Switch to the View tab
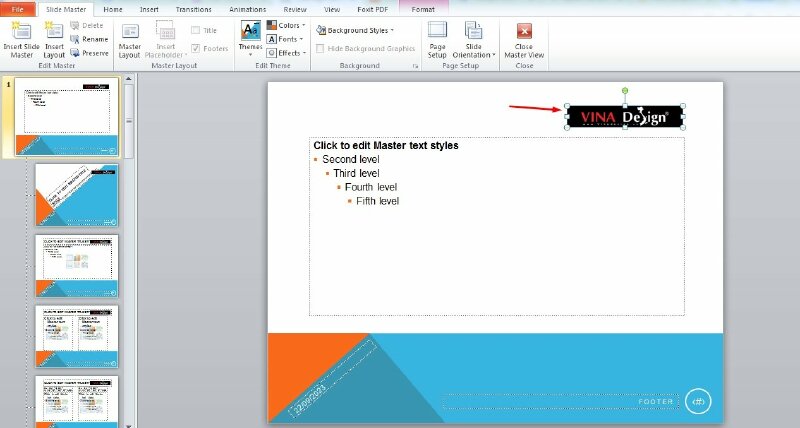The image size is (800, 428). 332,9
